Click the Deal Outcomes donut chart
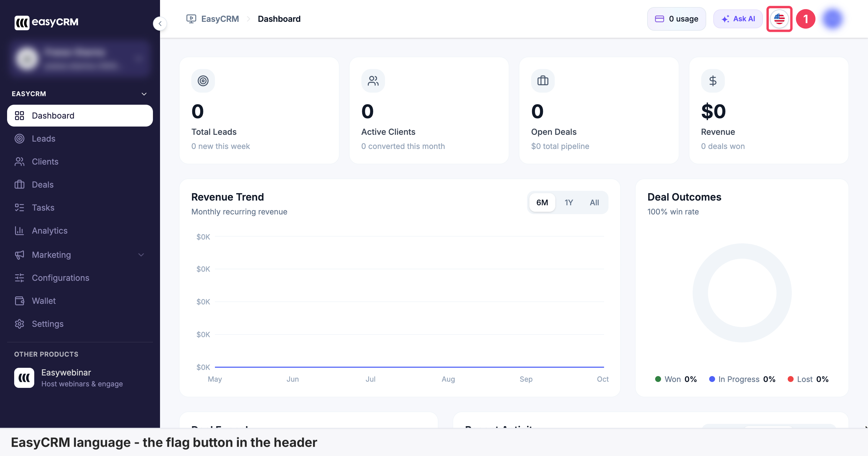Viewport: 868px width, 456px height. pyautogui.click(x=742, y=293)
